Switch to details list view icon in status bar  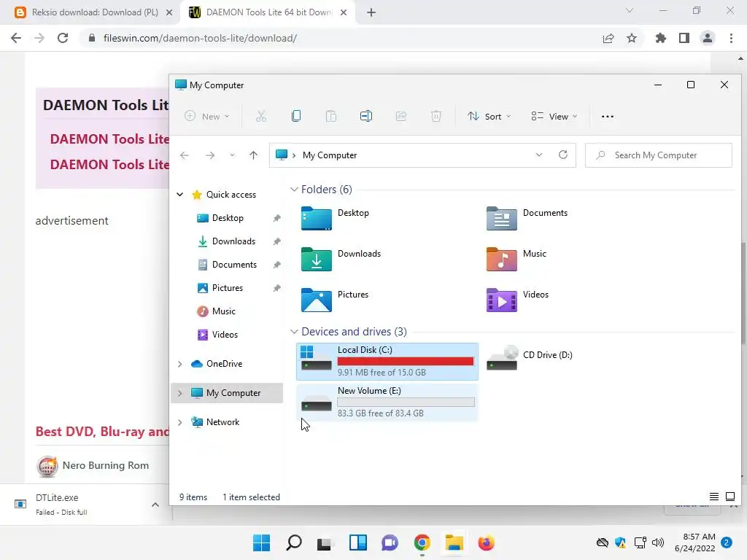pos(713,497)
